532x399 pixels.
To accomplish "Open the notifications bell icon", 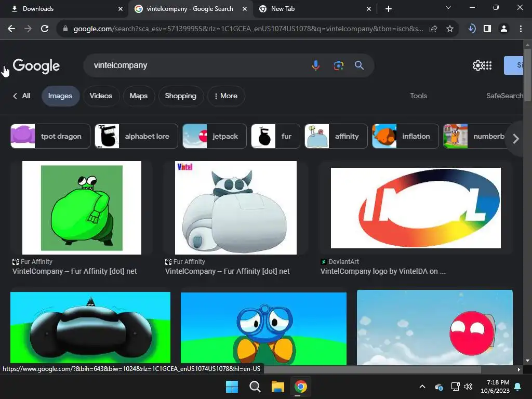I will [518, 387].
